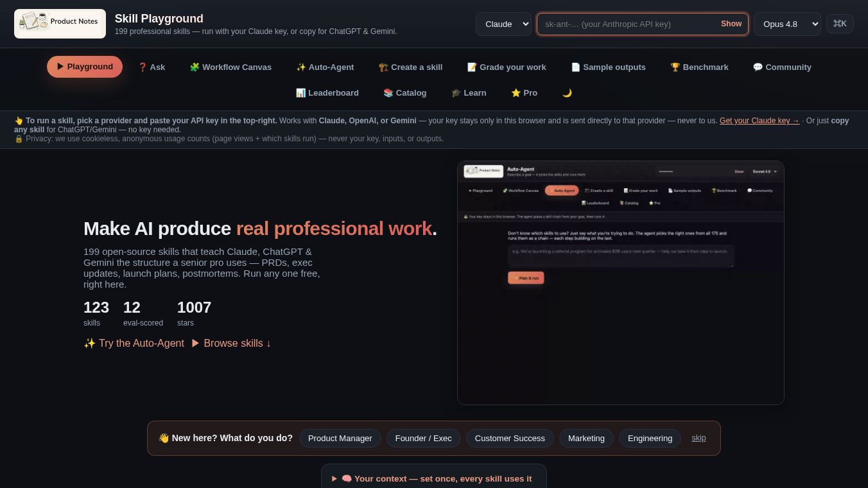
Task: Open the Opus 4.8 model dropdown
Action: pos(787,24)
